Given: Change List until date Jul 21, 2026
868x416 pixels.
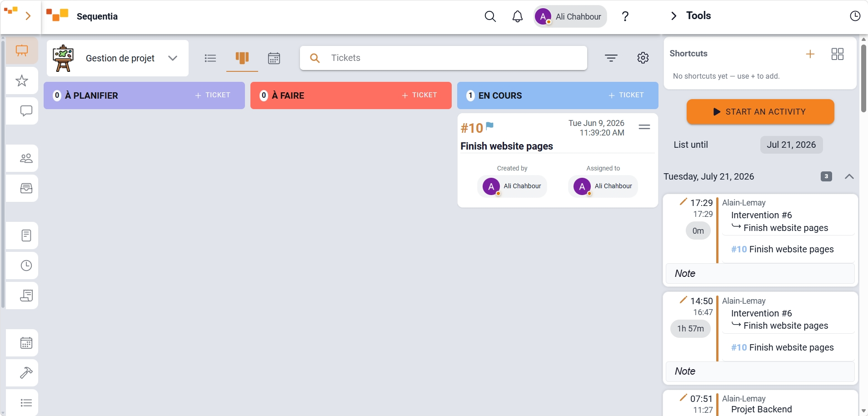Looking at the screenshot, I should pos(791,145).
